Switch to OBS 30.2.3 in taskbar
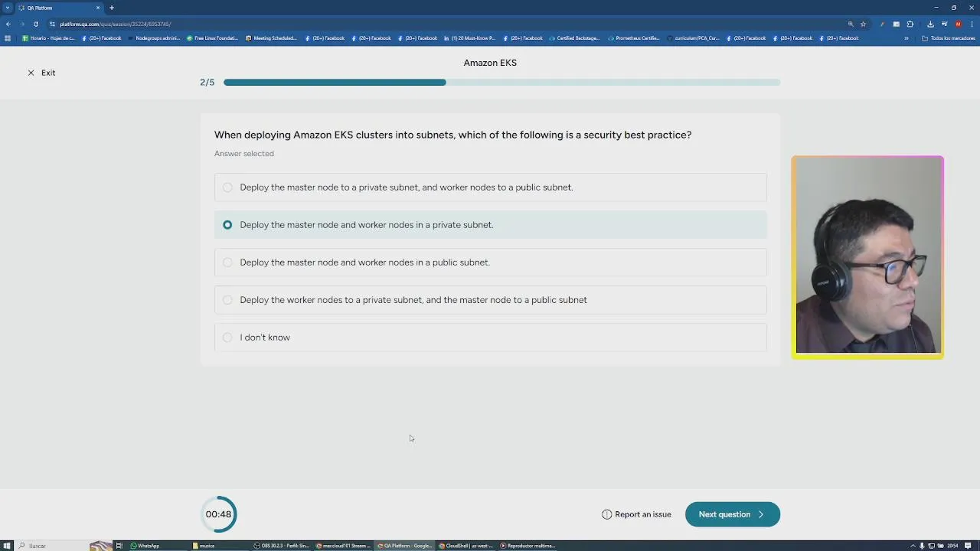 [282, 546]
